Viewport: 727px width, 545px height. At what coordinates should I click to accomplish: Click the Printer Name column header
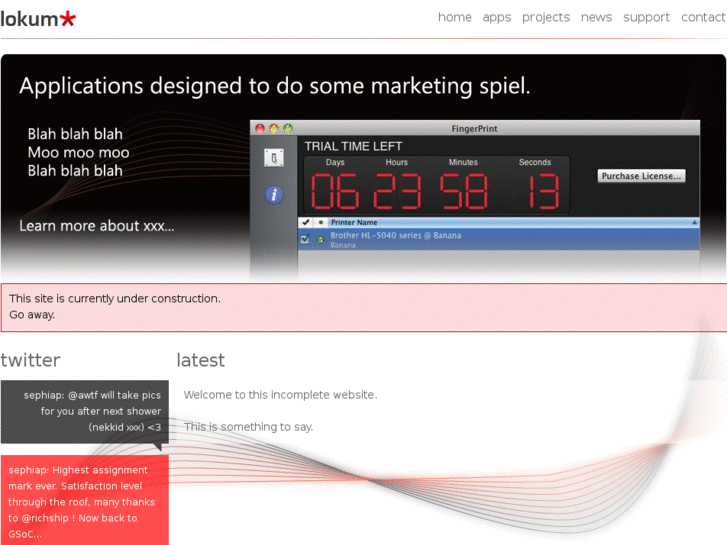coord(354,223)
